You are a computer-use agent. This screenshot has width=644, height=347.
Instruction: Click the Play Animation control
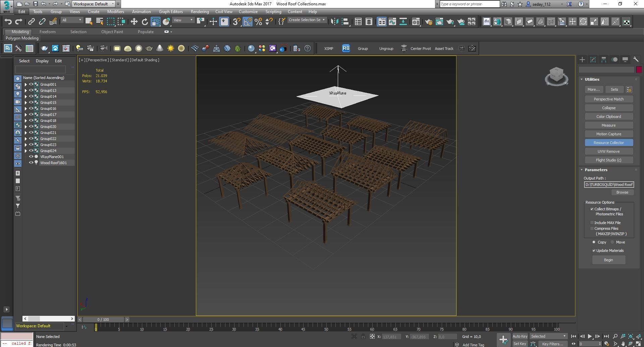click(x=590, y=336)
